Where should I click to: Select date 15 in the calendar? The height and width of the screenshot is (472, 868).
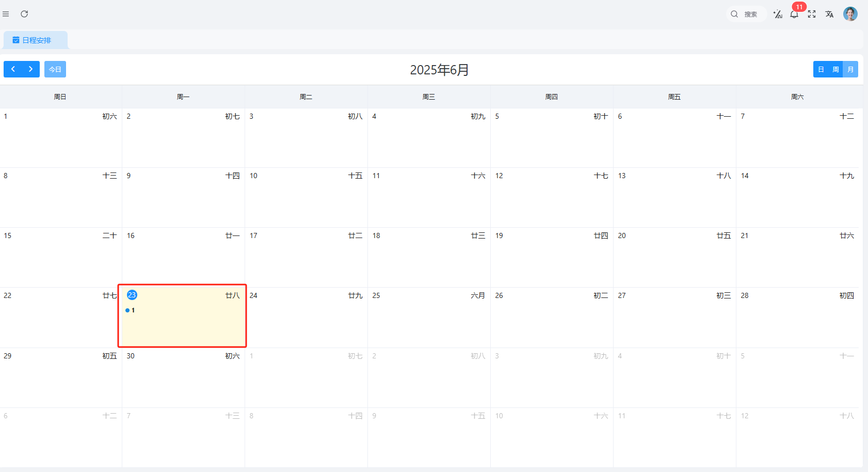click(x=8, y=235)
